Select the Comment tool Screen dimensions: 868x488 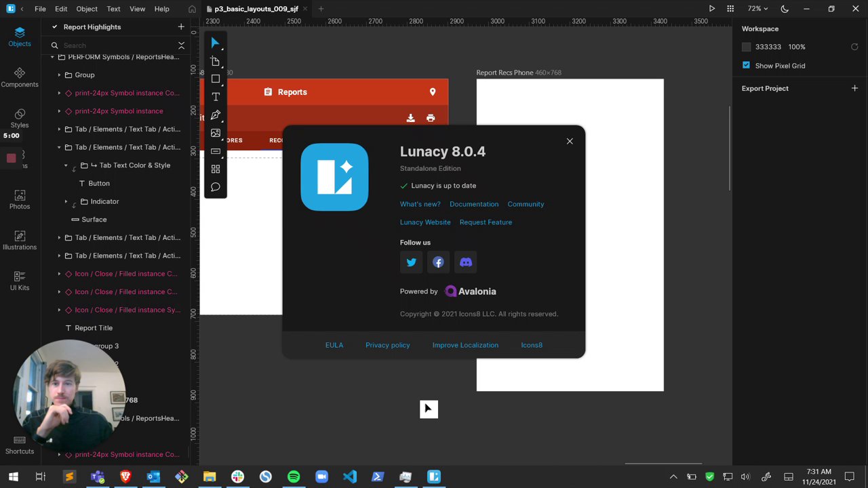(x=215, y=187)
